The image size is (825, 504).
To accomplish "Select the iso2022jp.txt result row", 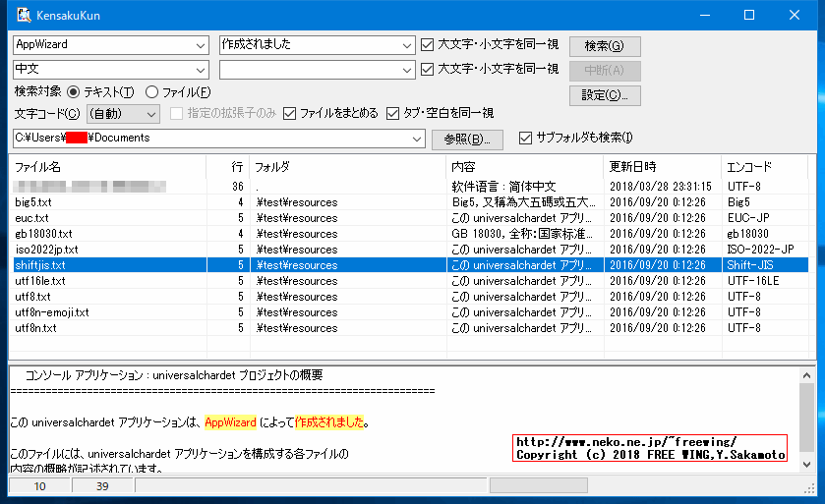I will pyautogui.click(x=410, y=250).
